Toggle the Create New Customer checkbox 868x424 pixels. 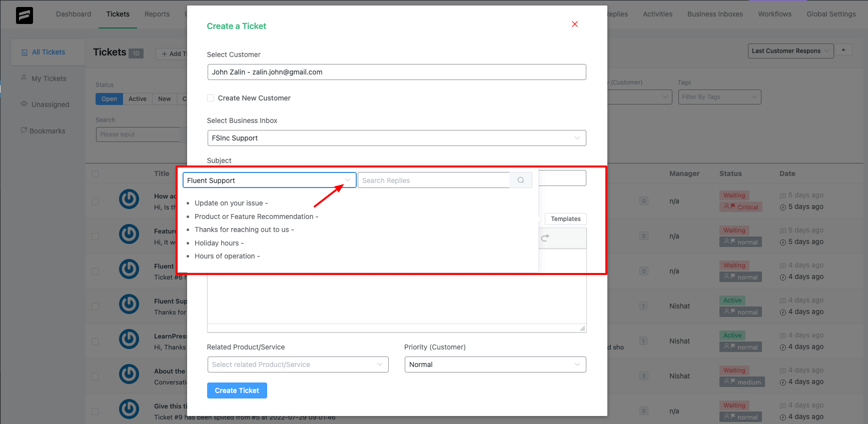click(x=211, y=98)
